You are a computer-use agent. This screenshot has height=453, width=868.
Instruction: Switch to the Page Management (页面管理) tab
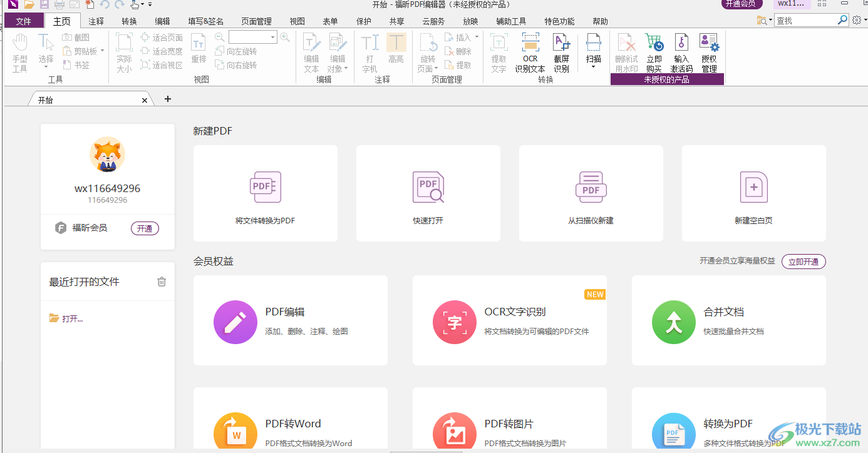click(256, 21)
